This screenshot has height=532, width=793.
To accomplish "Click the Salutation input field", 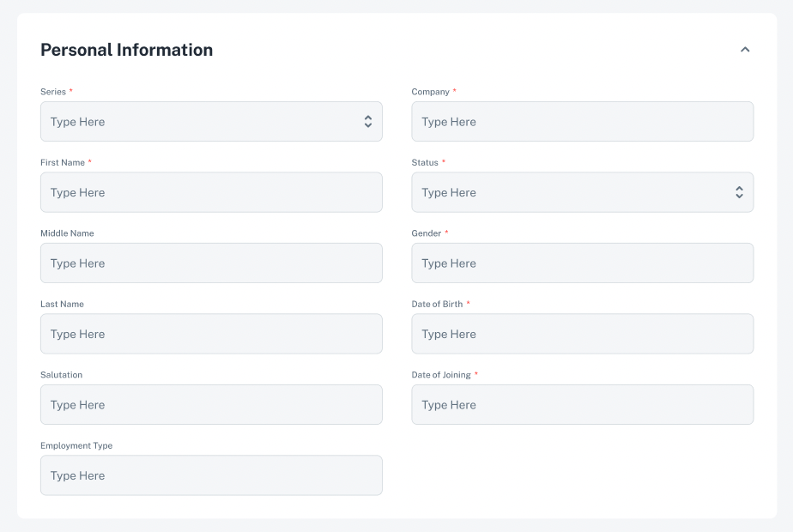I will [x=211, y=405].
